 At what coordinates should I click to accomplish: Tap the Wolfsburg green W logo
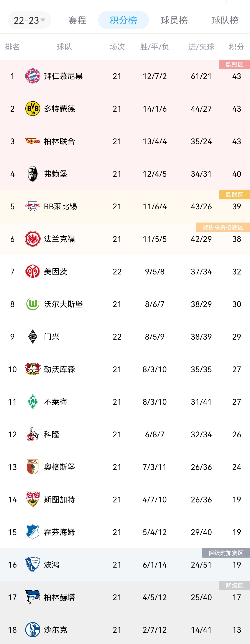pyautogui.click(x=33, y=304)
